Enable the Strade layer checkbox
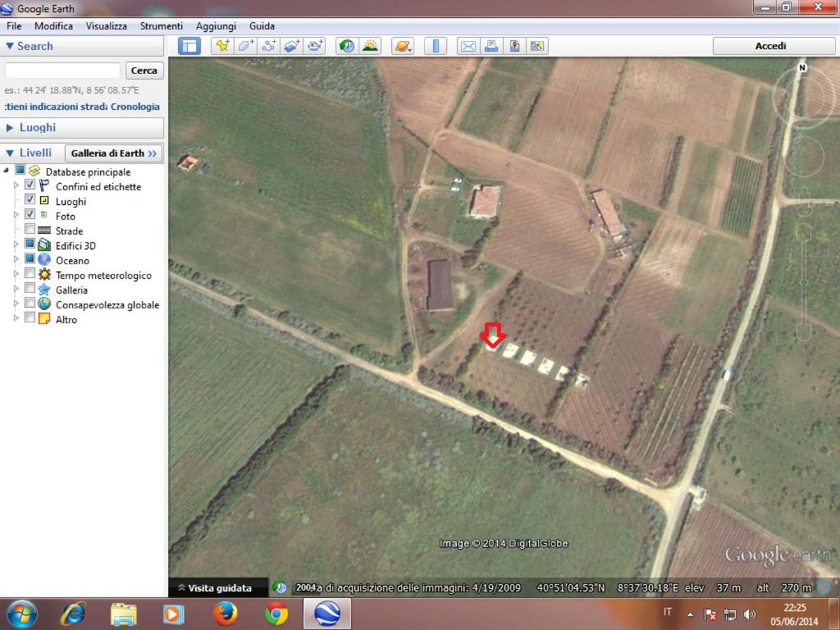The width and height of the screenshot is (840, 630). pos(30,230)
